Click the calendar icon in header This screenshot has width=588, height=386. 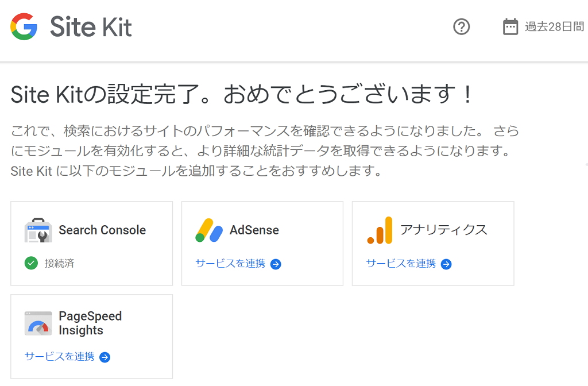pyautogui.click(x=510, y=27)
